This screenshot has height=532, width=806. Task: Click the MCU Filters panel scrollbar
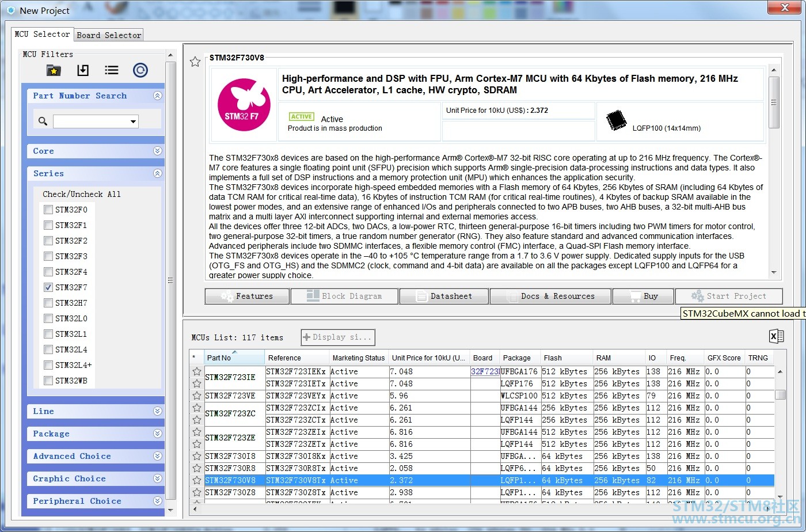(x=170, y=280)
